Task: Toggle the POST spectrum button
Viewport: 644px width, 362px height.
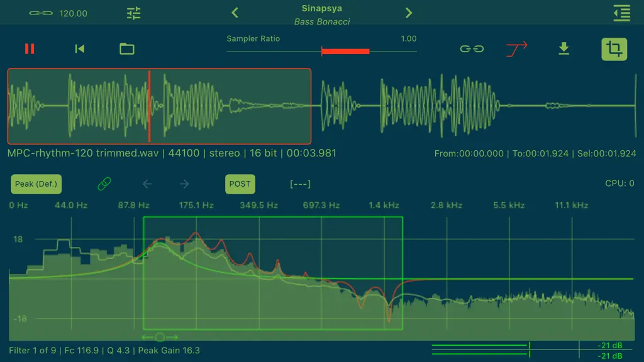Action: pos(240,184)
